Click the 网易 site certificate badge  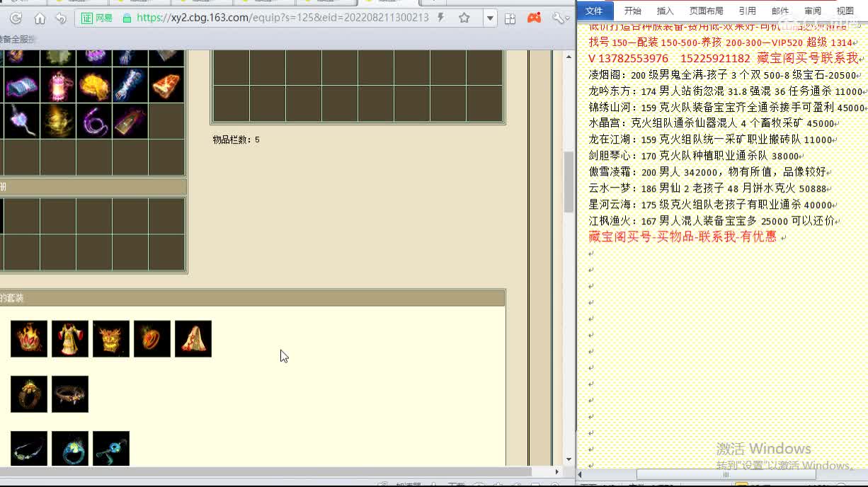[x=97, y=18]
